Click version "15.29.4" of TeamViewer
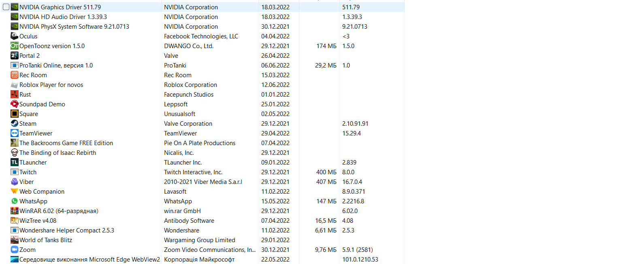Image resolution: width=644 pixels, height=264 pixels. 352,133
